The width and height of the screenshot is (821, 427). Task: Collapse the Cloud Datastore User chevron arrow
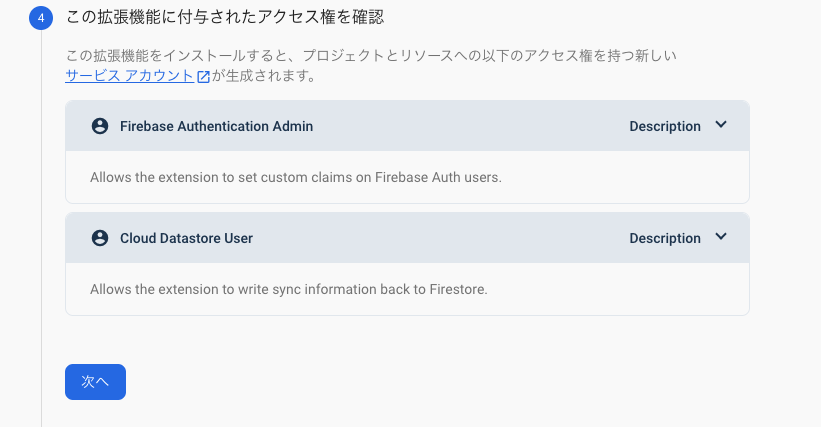tap(721, 237)
